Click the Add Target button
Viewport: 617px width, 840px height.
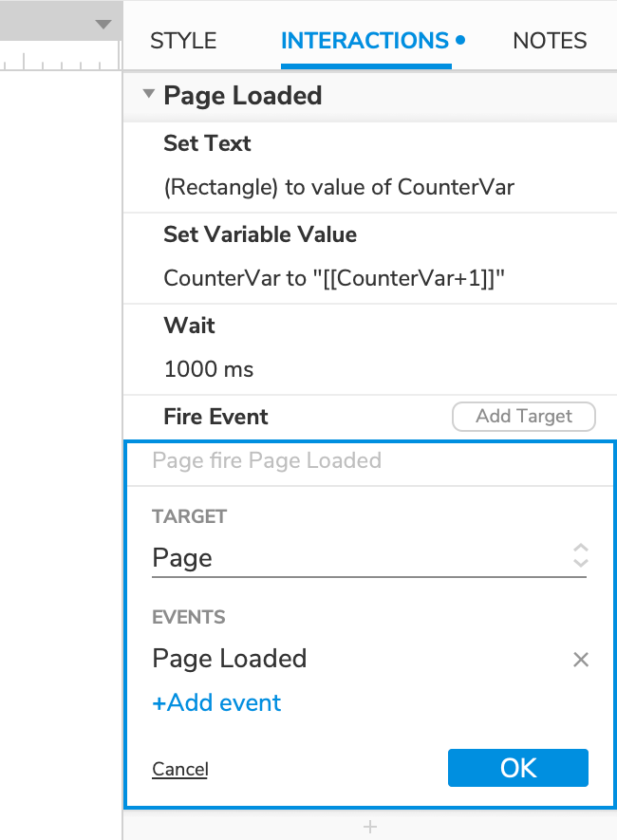point(524,416)
